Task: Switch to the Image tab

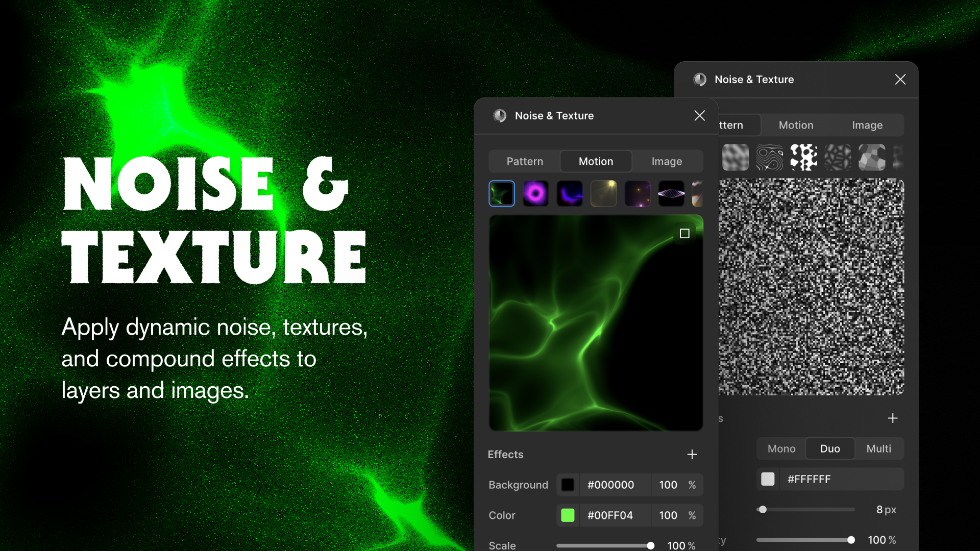Action: pos(667,161)
